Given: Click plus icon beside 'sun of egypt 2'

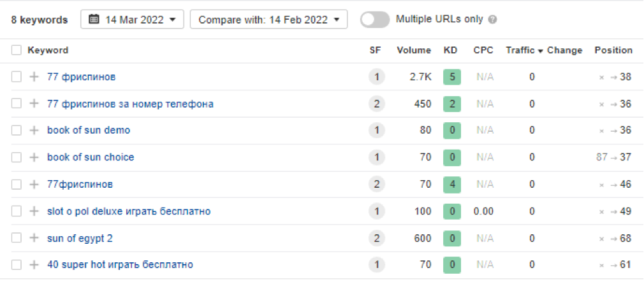Looking at the screenshot, I should 34,238.
